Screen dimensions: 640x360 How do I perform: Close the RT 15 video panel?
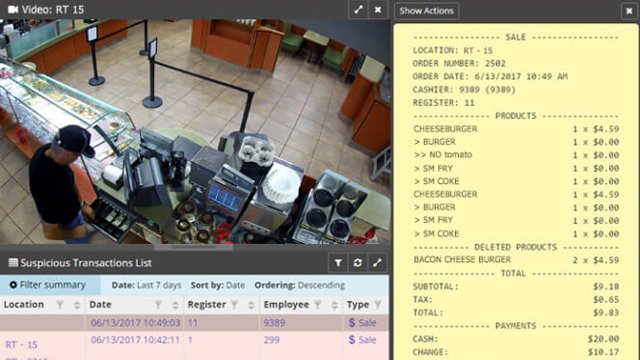[378, 10]
